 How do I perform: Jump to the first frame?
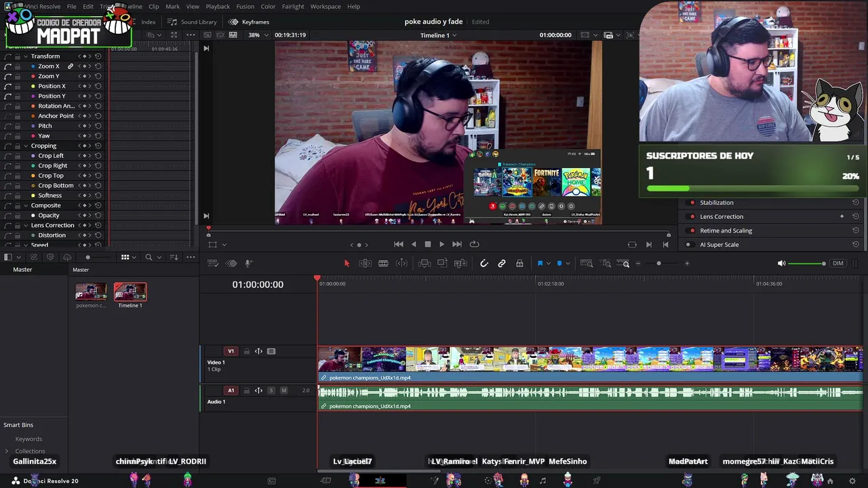[x=398, y=244]
